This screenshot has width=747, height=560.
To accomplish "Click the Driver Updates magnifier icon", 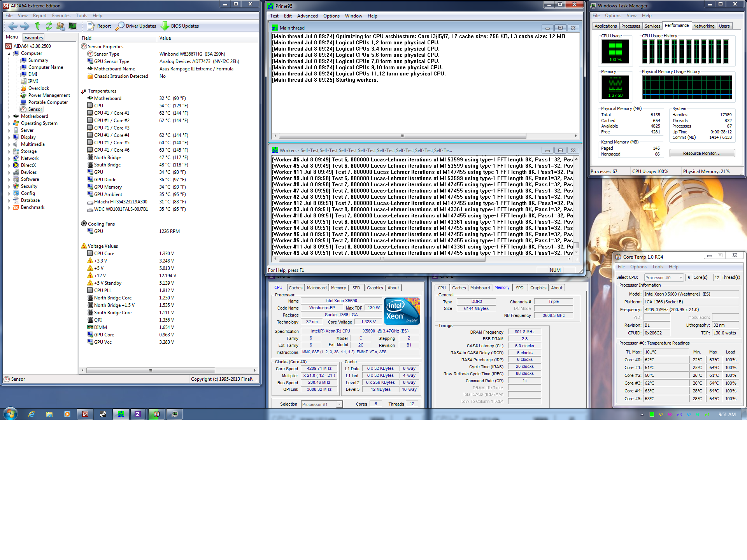I will point(120,26).
